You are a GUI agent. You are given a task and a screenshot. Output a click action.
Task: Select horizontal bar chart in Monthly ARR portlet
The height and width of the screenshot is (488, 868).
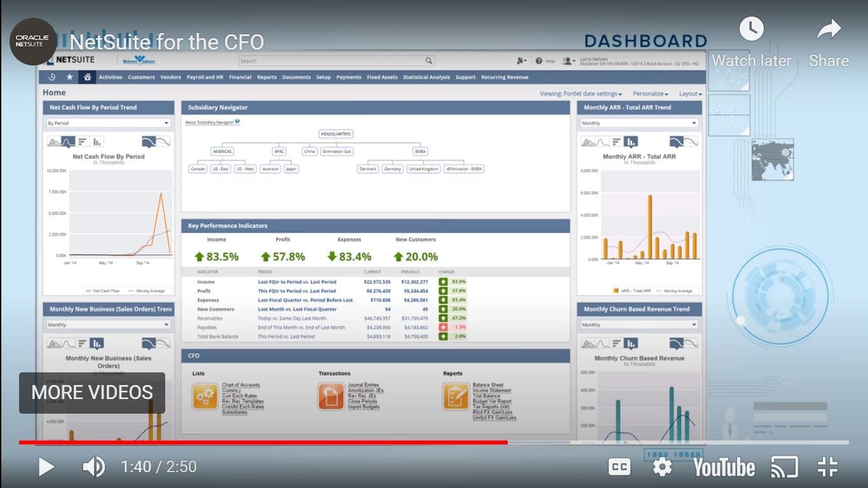pyautogui.click(x=616, y=142)
